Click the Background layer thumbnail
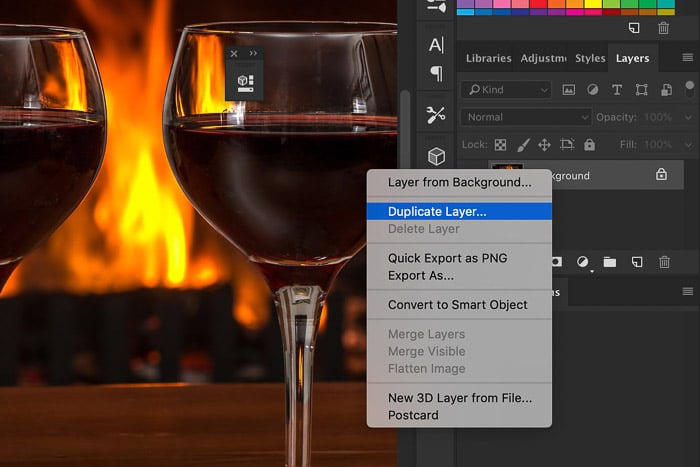700x467 pixels. click(x=507, y=166)
